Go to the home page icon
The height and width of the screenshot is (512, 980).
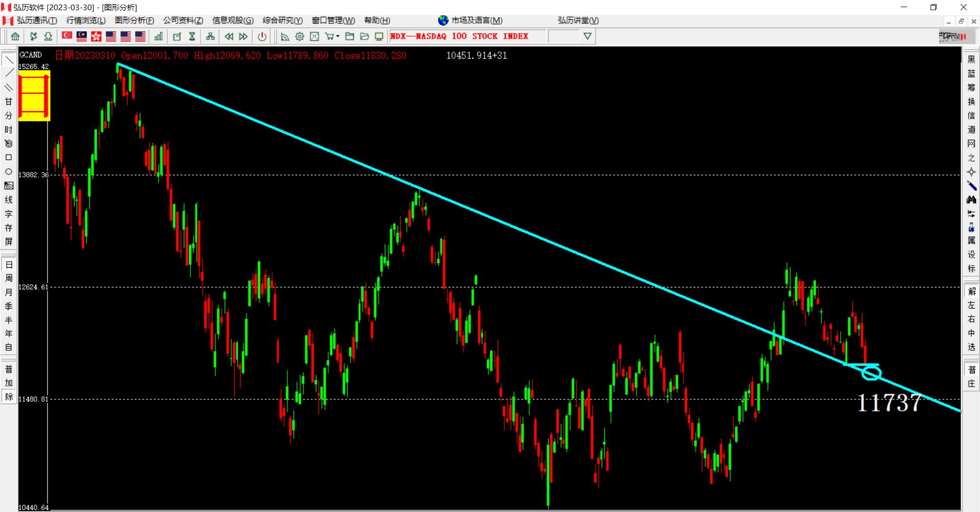(15, 36)
